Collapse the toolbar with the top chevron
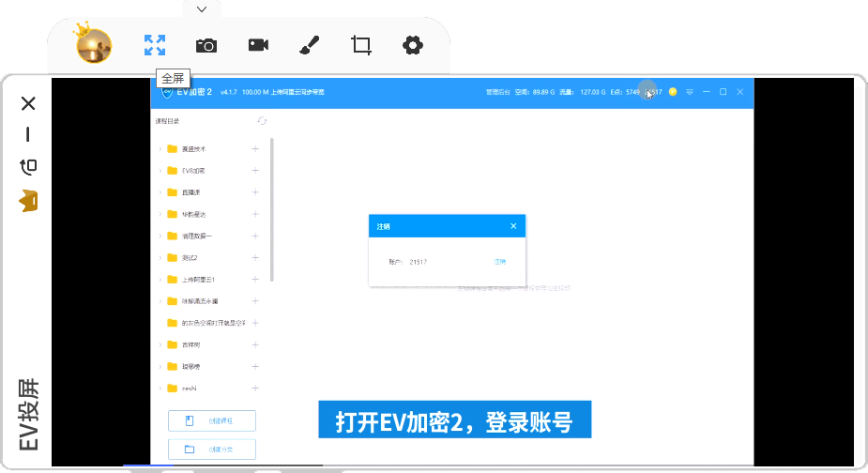The height and width of the screenshot is (473, 868). click(x=202, y=8)
